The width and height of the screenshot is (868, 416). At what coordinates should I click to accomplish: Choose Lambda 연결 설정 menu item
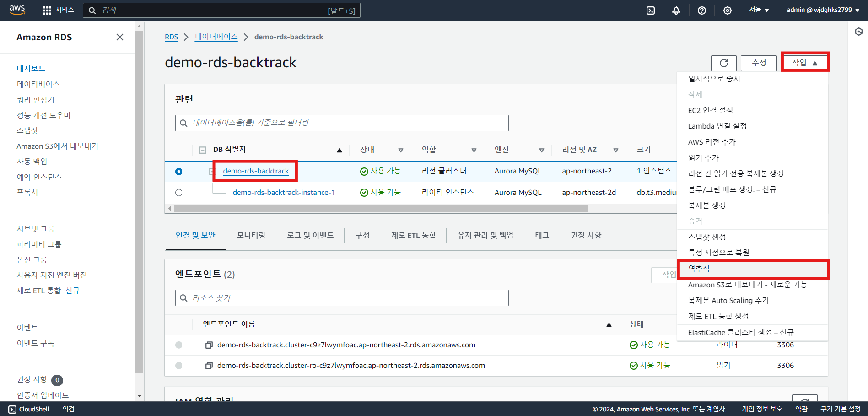[x=752, y=126]
